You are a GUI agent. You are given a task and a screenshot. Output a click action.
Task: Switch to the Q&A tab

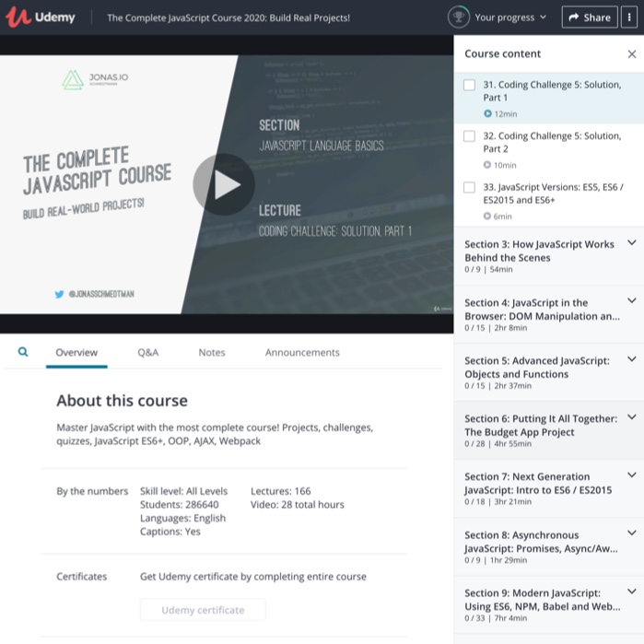pyautogui.click(x=147, y=352)
